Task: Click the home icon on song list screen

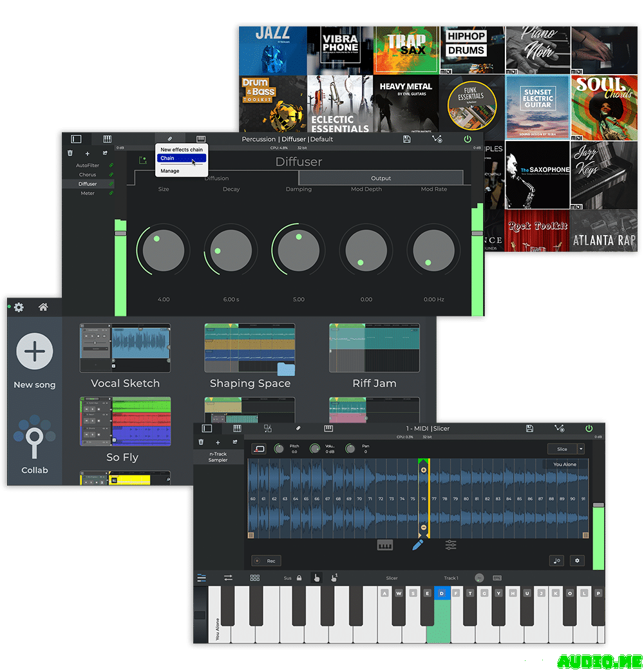Action: pyautogui.click(x=43, y=307)
